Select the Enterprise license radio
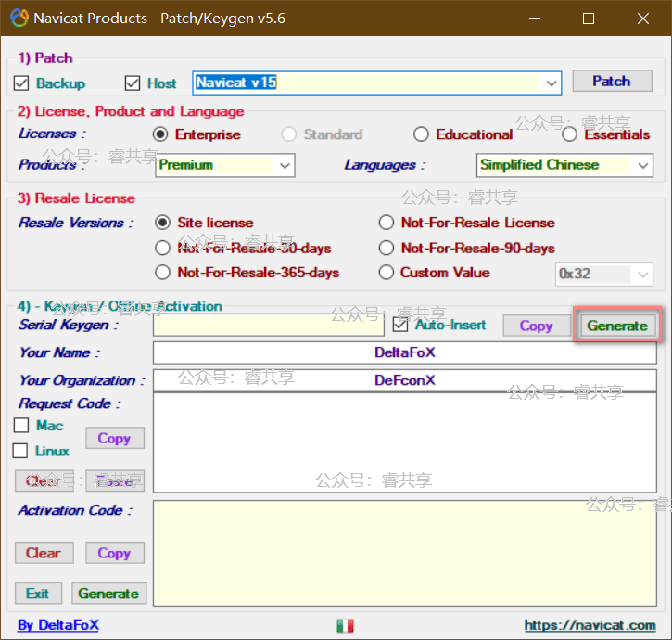Image resolution: width=672 pixels, height=640 pixels. pos(160,134)
